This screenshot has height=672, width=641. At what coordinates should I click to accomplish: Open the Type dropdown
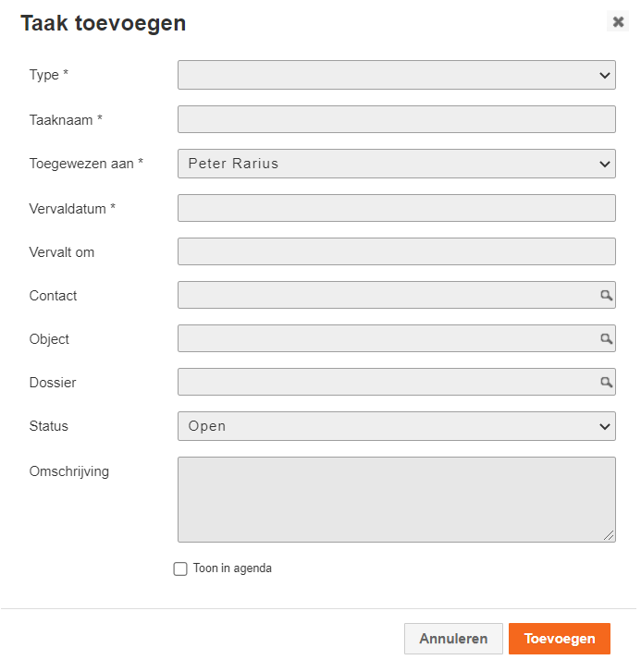tap(397, 75)
